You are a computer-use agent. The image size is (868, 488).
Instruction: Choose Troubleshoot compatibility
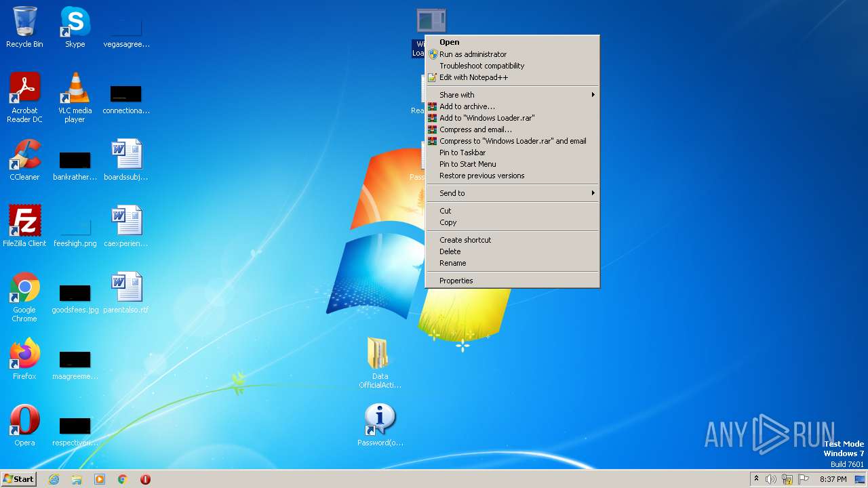pyautogui.click(x=512, y=66)
